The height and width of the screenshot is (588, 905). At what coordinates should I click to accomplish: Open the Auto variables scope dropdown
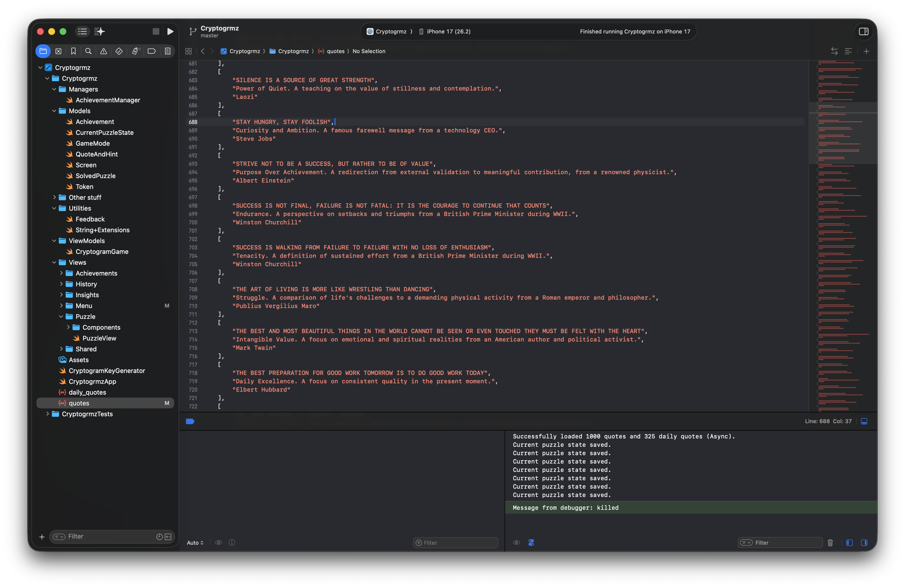(195, 543)
